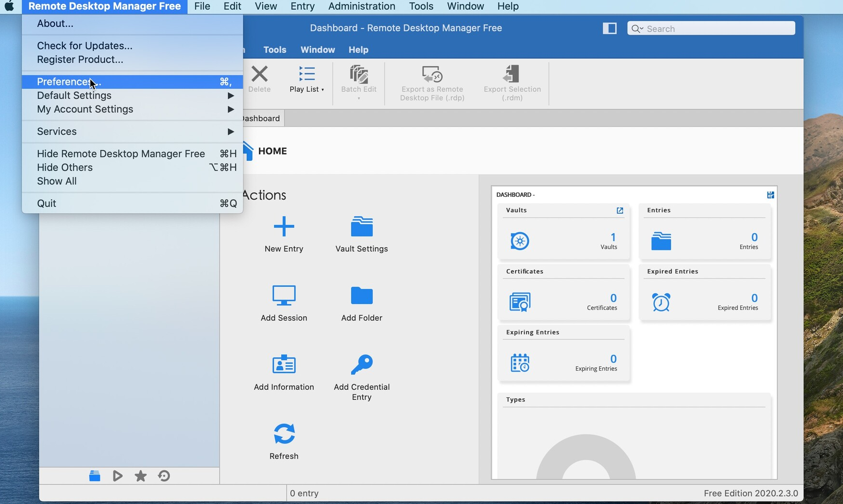Click the Certificates count value 0
The width and height of the screenshot is (843, 504).
tap(613, 298)
